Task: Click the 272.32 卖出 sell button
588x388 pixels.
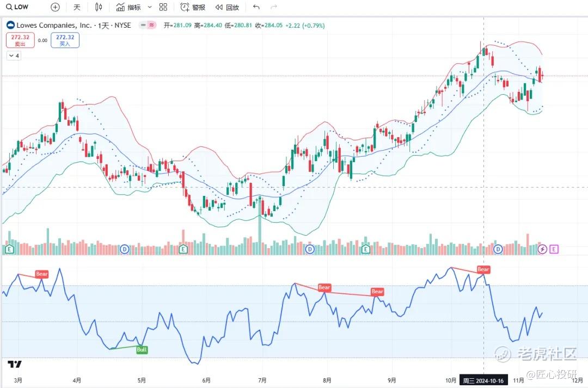Action: (20, 40)
